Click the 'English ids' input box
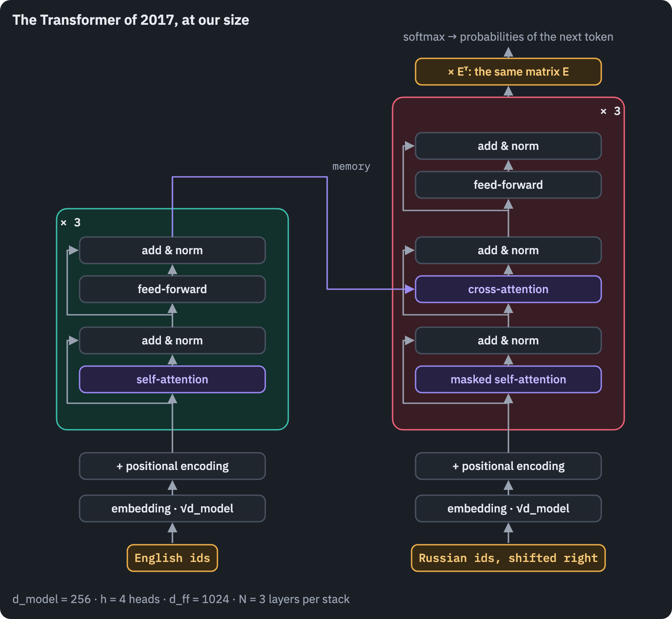Image resolution: width=672 pixels, height=619 pixels. pyautogui.click(x=172, y=558)
